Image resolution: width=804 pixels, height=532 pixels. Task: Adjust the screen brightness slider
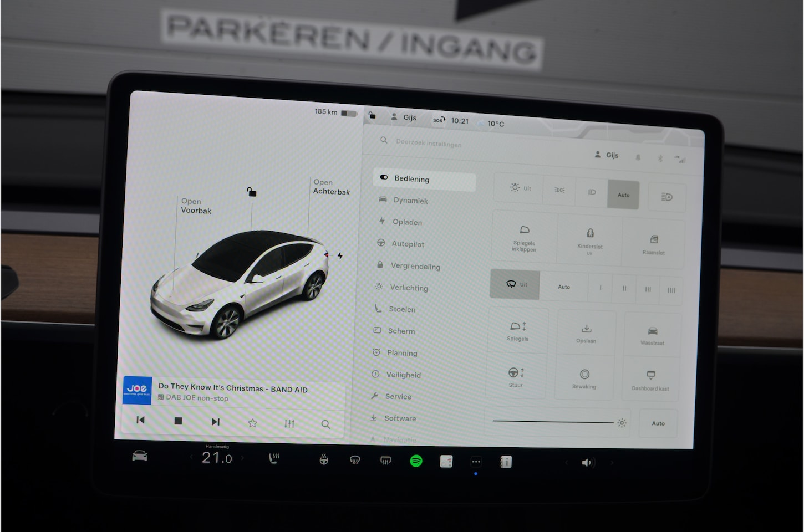(x=553, y=422)
